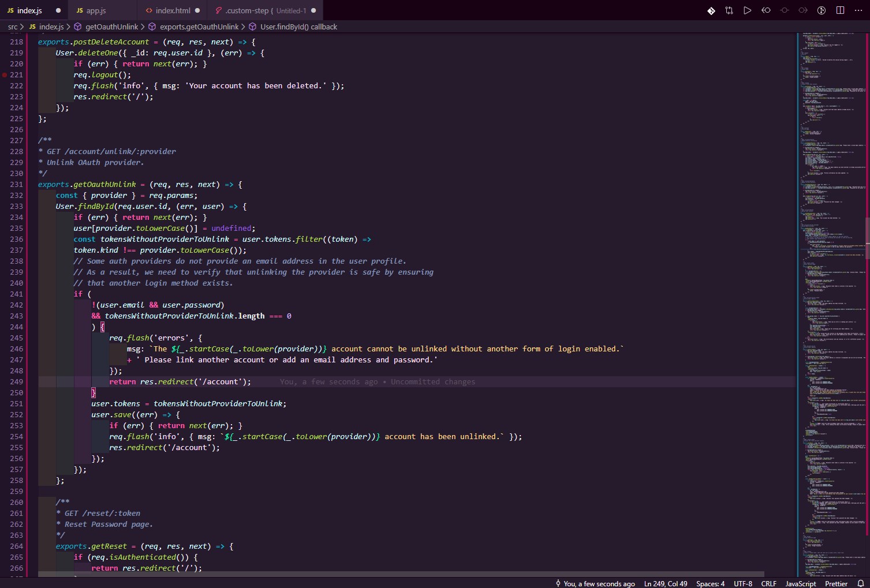The height and width of the screenshot is (588, 870).
Task: Click 'const { provider } = req.params;' line
Action: pos(126,196)
